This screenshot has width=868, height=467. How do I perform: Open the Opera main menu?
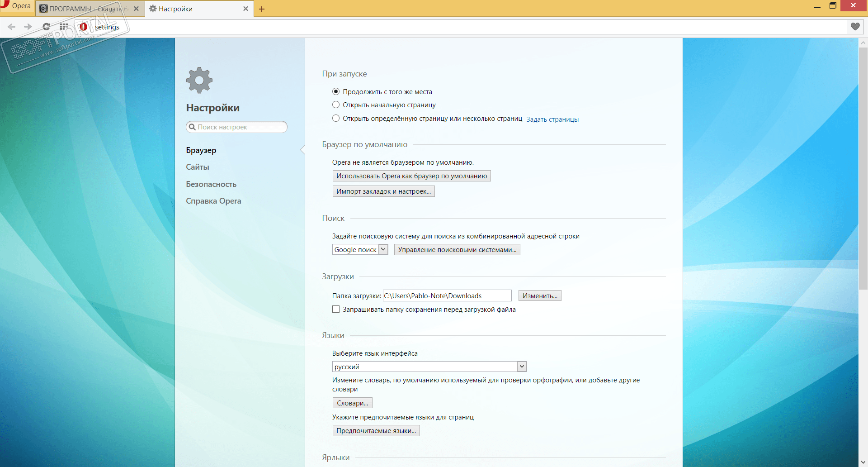pos(17,6)
